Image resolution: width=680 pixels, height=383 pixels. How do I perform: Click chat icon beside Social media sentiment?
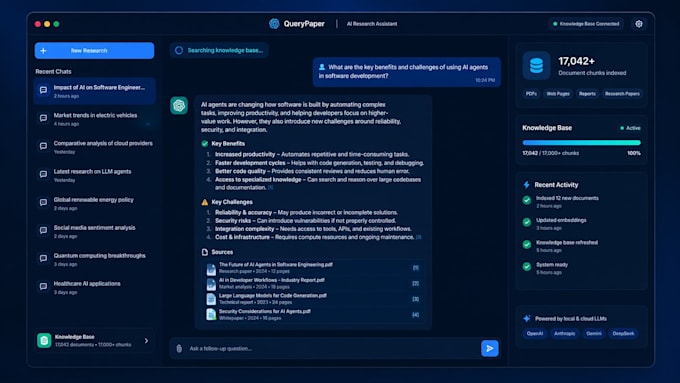(43, 230)
